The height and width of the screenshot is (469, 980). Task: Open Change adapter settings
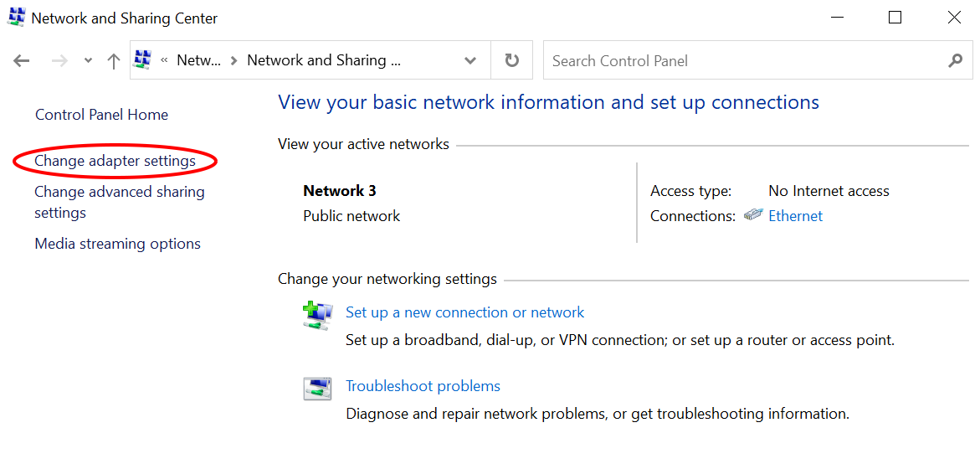(115, 161)
